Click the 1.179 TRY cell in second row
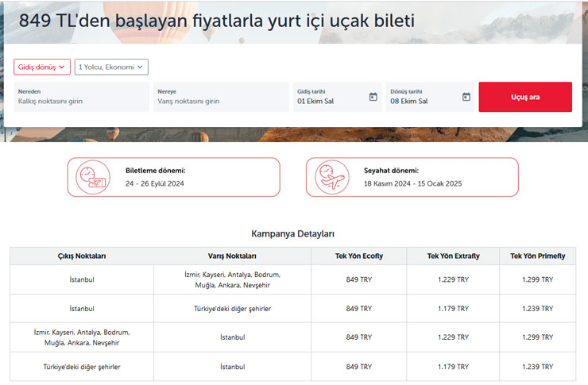Screen dimensions: 588x385 point(454,309)
